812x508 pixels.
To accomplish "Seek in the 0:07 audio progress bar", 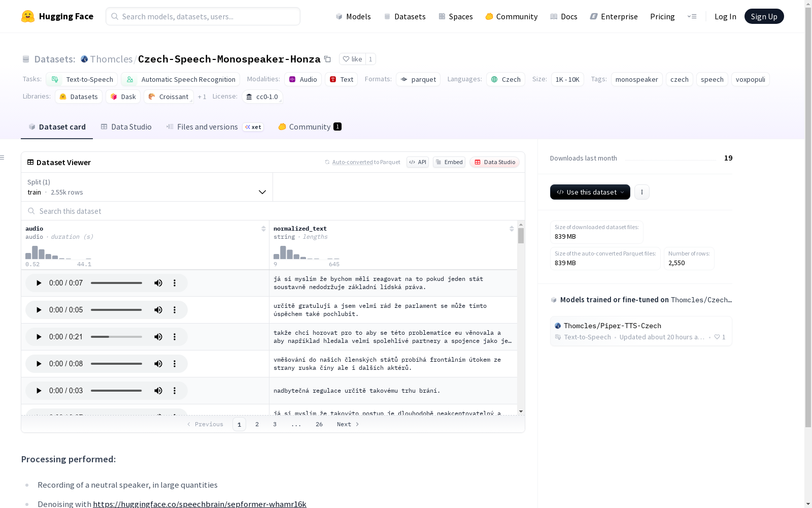I will [116, 283].
